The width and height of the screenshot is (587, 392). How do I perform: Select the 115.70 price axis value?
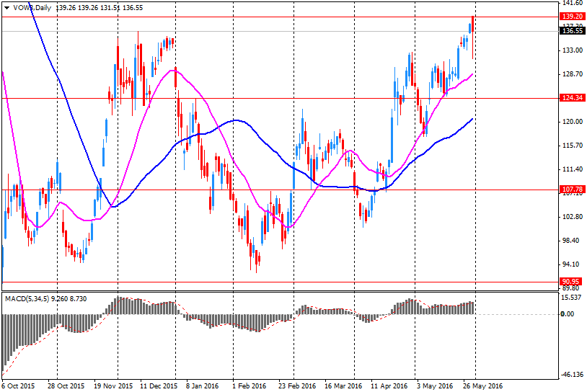(x=573, y=146)
